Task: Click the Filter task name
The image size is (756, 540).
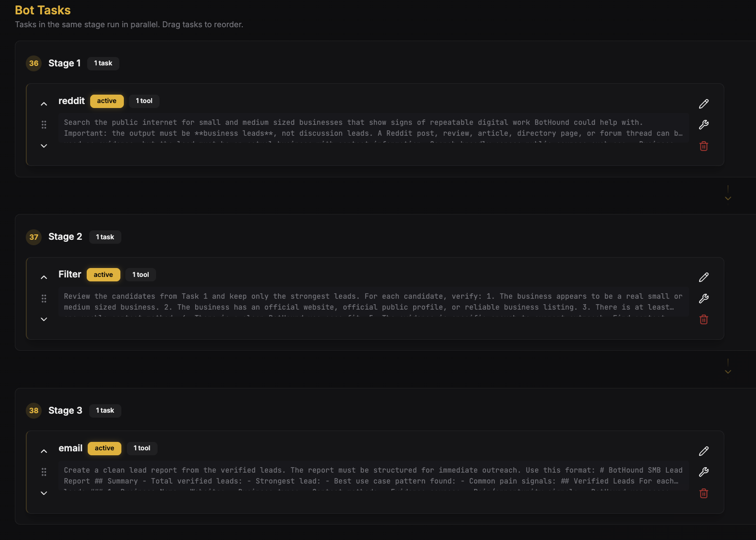Action: [x=70, y=274]
